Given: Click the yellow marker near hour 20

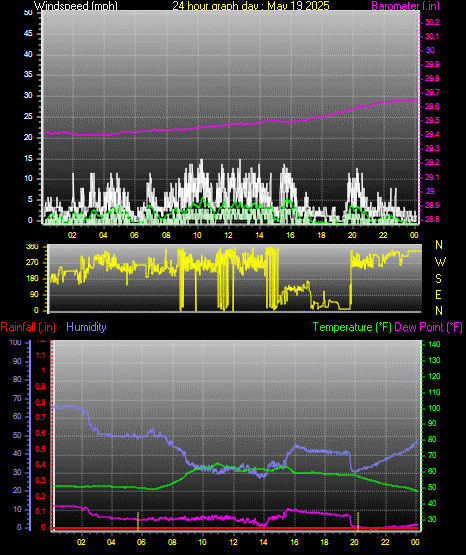Looking at the screenshot, I should tap(358, 521).
